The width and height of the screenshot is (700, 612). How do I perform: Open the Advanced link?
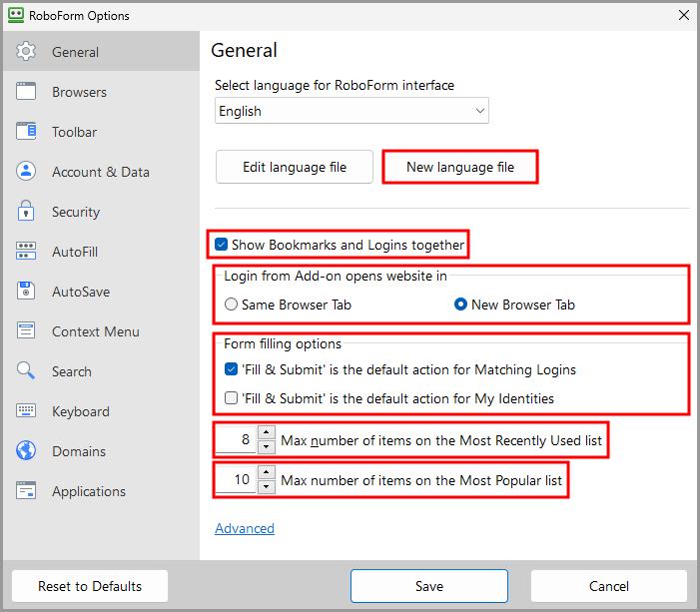[245, 528]
